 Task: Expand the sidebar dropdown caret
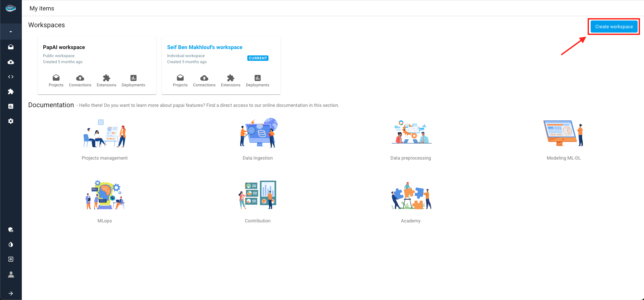point(11,32)
